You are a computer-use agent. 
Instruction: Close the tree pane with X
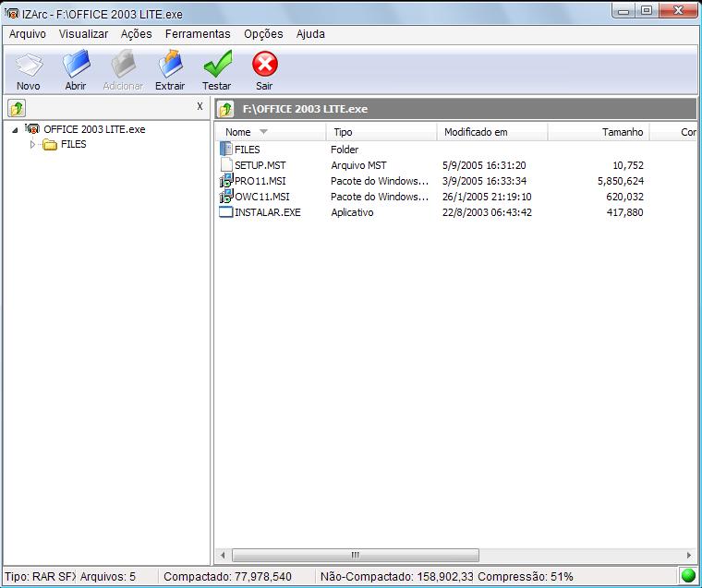[x=200, y=106]
